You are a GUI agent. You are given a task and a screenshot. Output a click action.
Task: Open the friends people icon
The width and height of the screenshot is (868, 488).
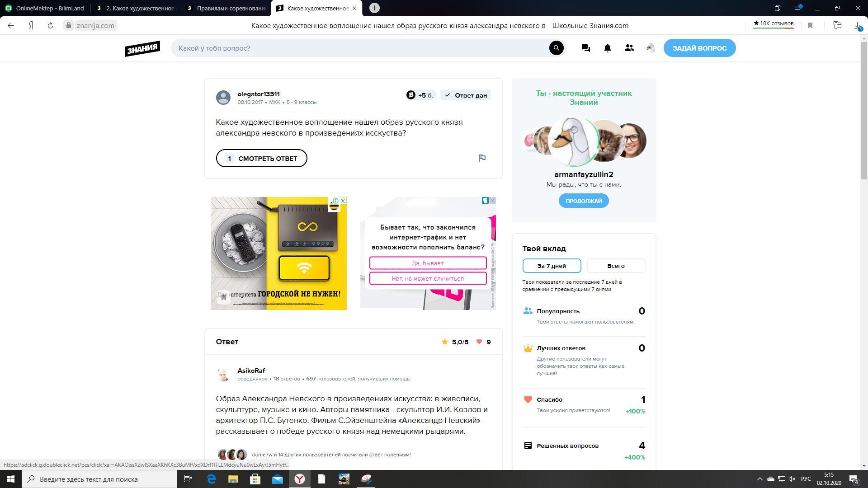[x=629, y=48]
